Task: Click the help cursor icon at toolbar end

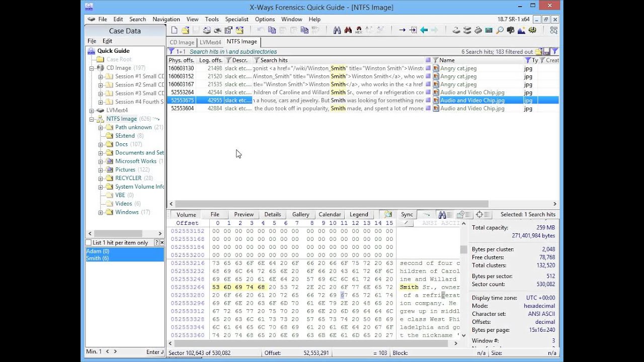Action: tap(553, 30)
